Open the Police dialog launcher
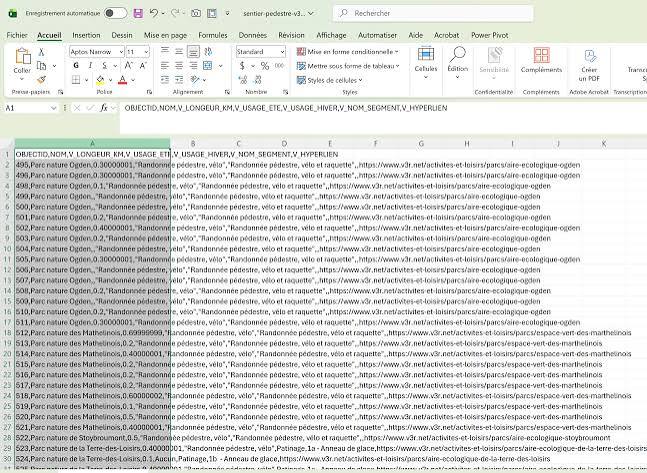Screen dimensions: 647x473 149,92
